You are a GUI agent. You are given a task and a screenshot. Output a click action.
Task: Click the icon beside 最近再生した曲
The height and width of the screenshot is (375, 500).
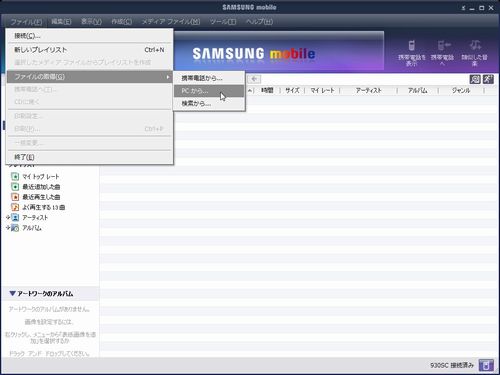point(15,197)
